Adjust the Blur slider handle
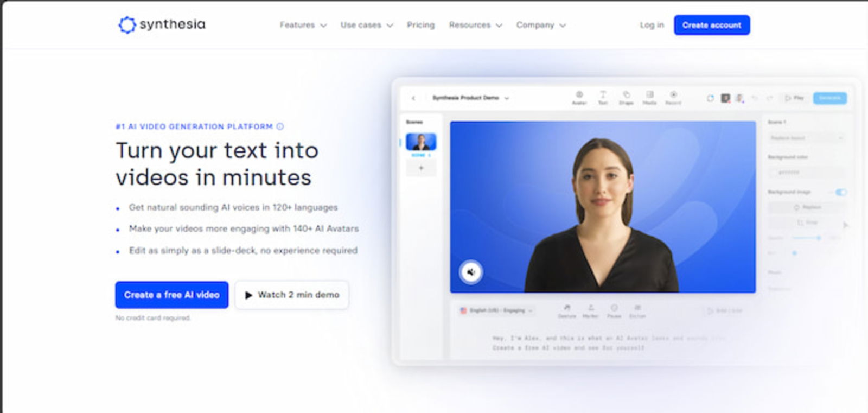 (795, 253)
